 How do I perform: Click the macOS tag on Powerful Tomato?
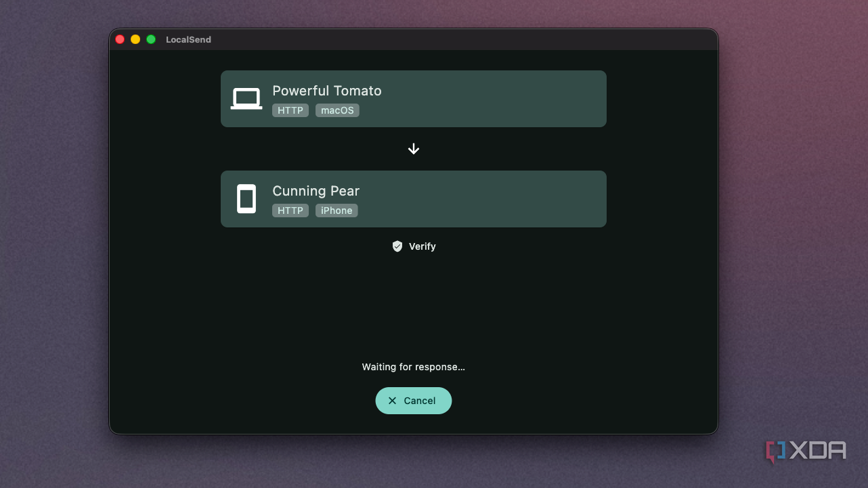[337, 110]
